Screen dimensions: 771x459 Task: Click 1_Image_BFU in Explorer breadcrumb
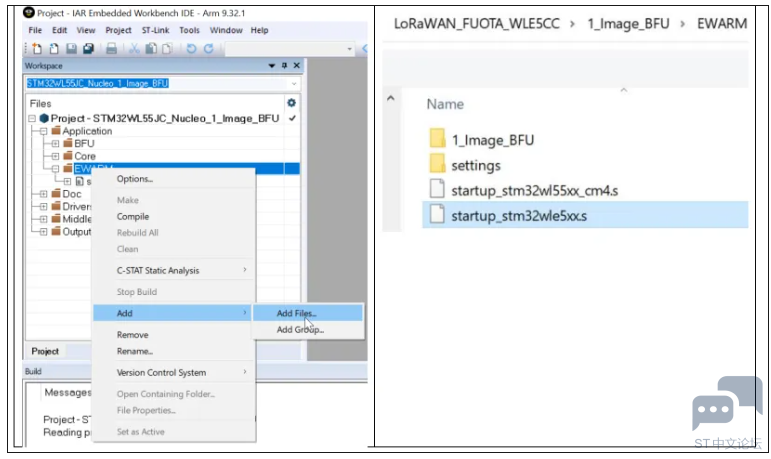point(628,24)
